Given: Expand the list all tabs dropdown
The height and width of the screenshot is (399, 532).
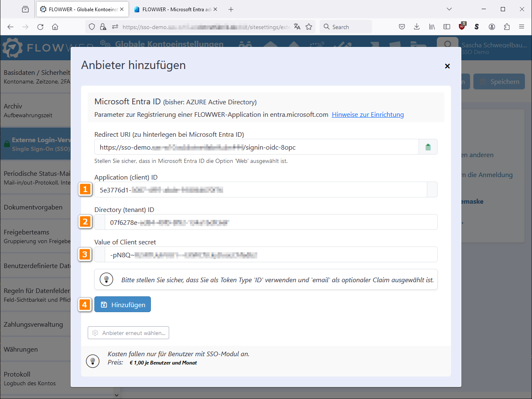Looking at the screenshot, I should (449, 9).
